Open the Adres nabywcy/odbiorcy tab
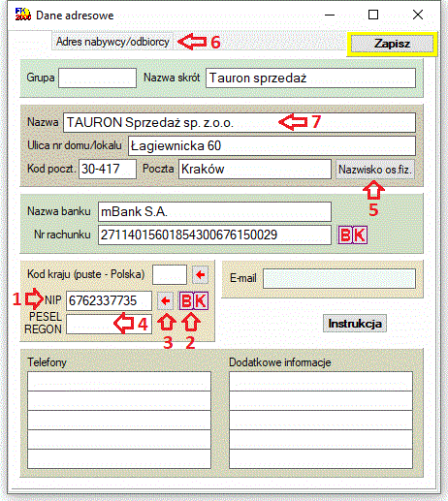This screenshot has height=501, width=448. (112, 42)
